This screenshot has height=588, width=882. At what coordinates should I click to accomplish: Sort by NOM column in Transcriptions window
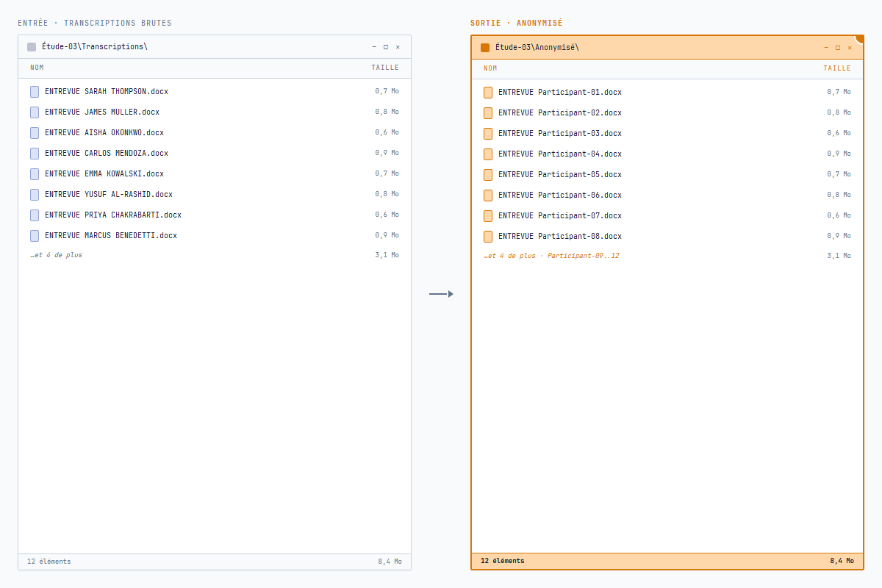tap(37, 68)
